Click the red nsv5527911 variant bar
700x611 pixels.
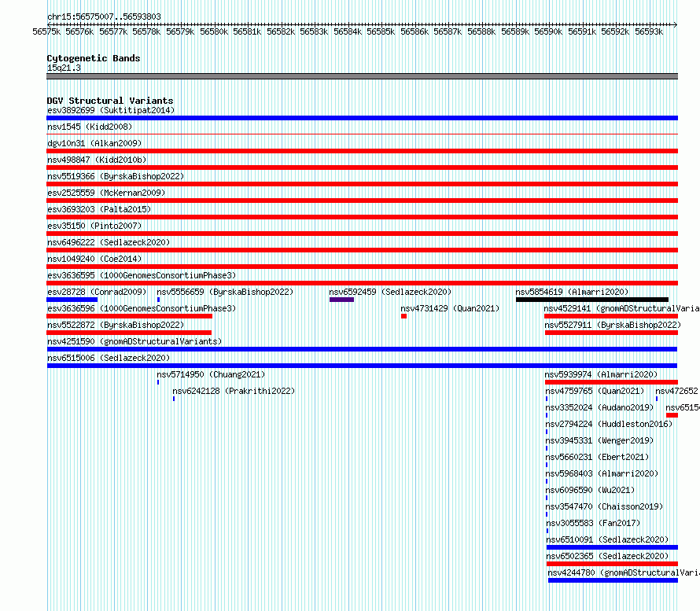tap(612, 333)
